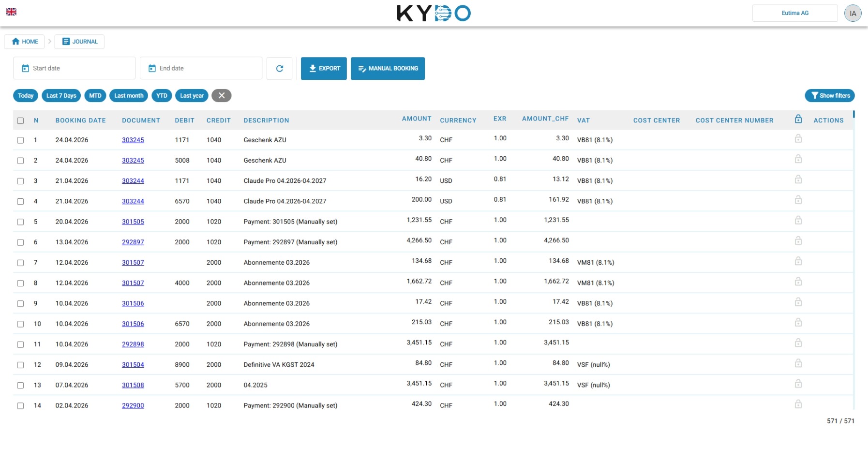Sort by AMOUNT column header
The width and height of the screenshot is (868, 462).
click(x=417, y=119)
